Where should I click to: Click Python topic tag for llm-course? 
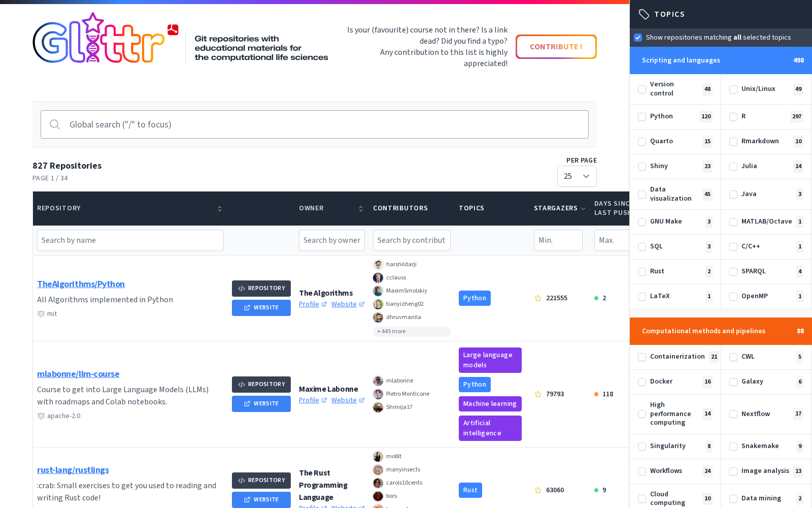tap(475, 385)
